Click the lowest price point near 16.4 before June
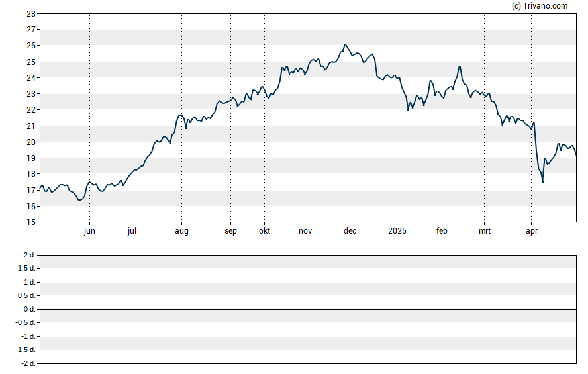 coord(79,200)
